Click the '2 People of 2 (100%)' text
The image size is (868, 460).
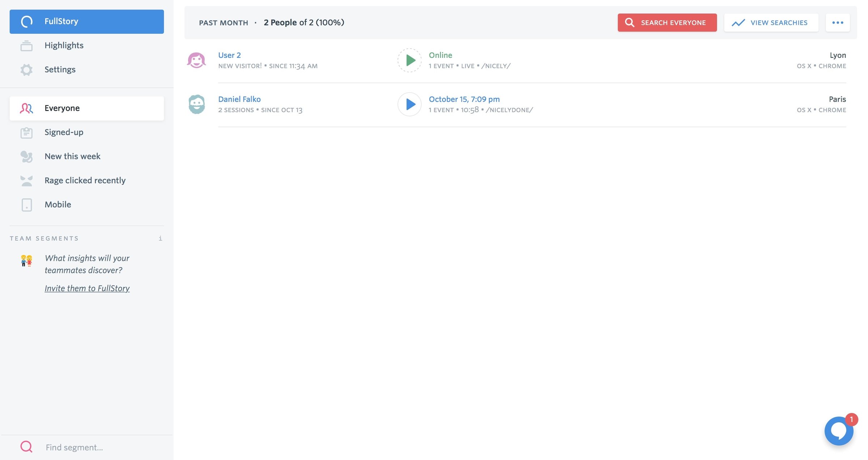tap(304, 22)
